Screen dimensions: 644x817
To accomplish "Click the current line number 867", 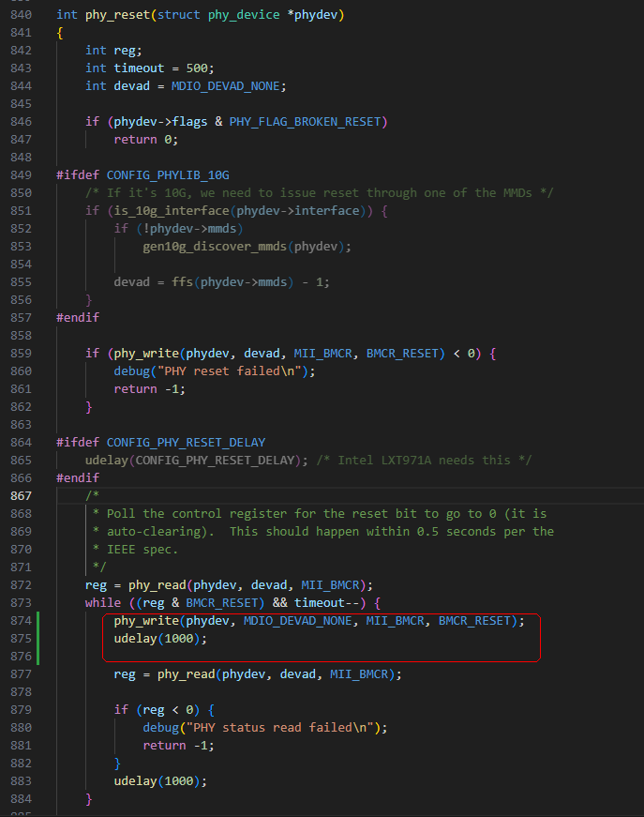I will [x=21, y=496].
